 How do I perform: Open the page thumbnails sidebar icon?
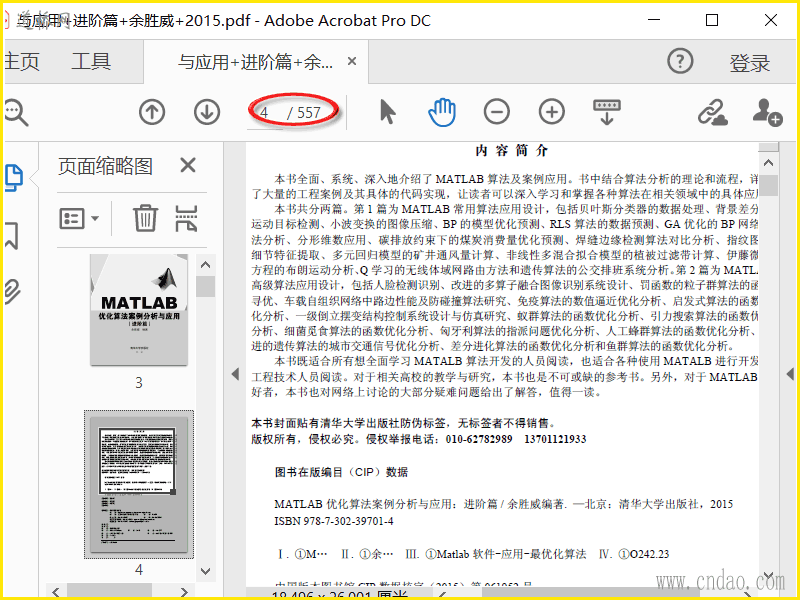14,178
